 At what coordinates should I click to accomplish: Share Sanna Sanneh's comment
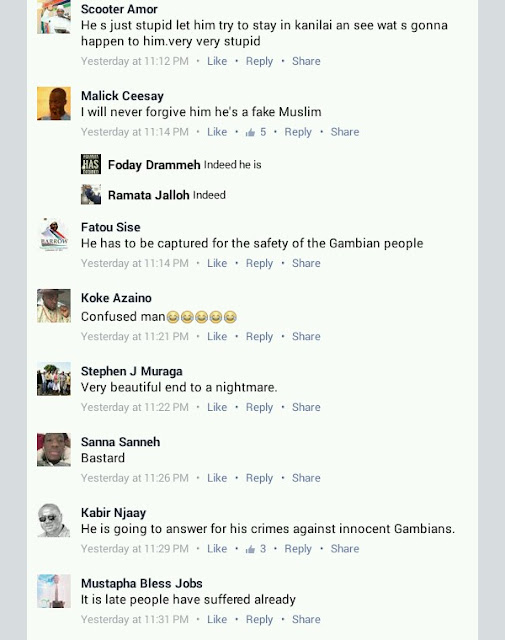(x=306, y=478)
